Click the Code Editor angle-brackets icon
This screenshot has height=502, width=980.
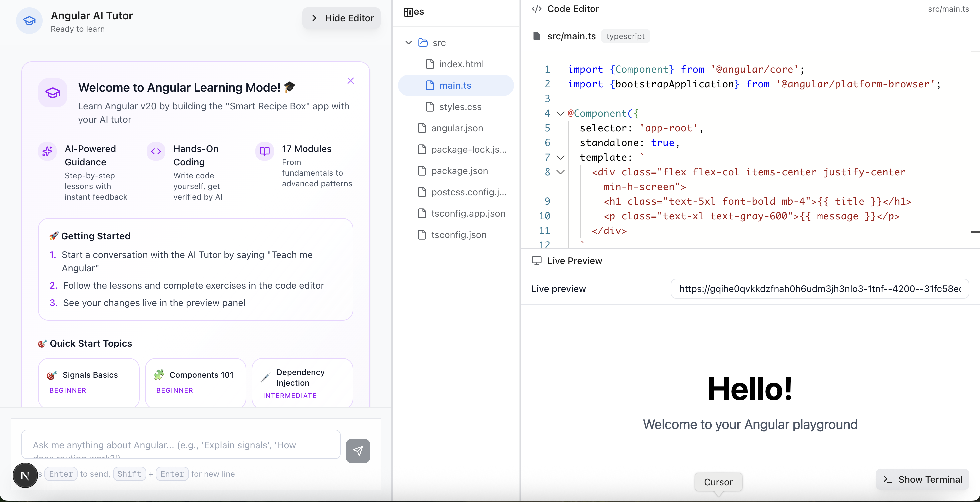tap(536, 9)
